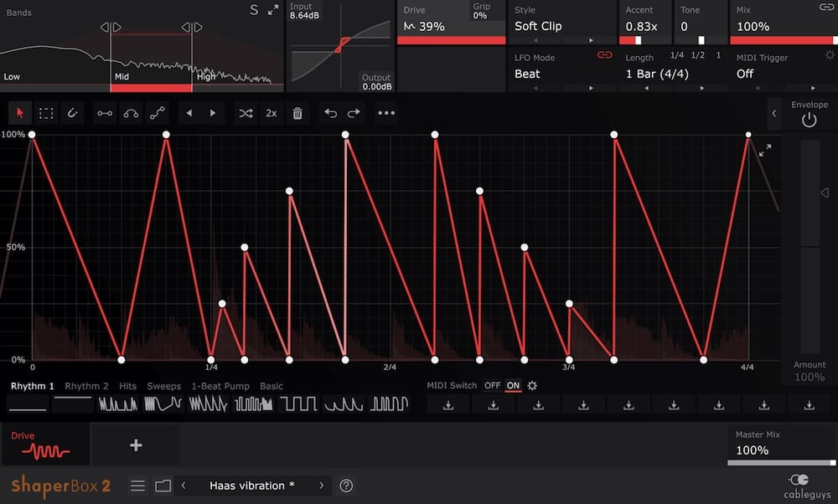Select the marquee selection tool

pos(46,113)
